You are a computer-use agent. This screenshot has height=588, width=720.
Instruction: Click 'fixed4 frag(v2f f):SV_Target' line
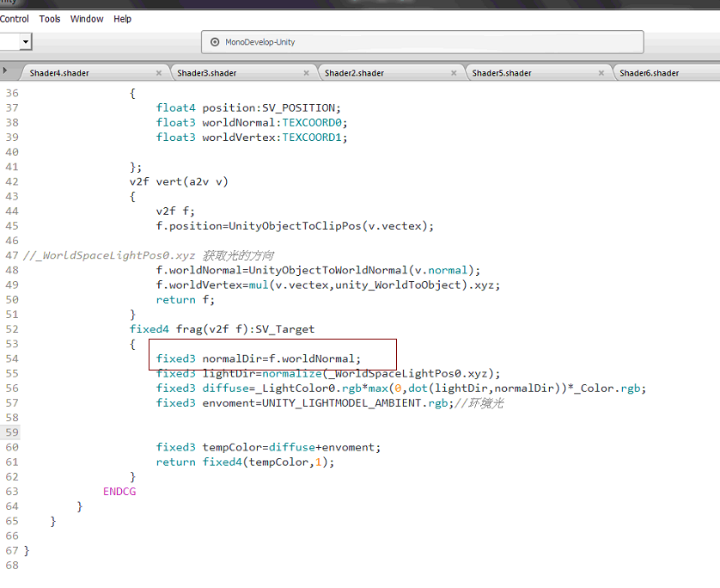point(222,329)
